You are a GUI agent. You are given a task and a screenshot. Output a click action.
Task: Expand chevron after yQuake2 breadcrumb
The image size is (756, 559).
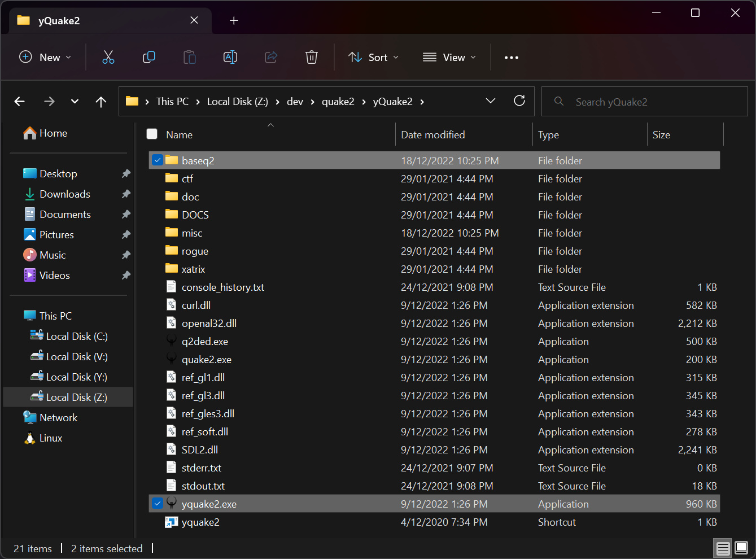point(422,102)
